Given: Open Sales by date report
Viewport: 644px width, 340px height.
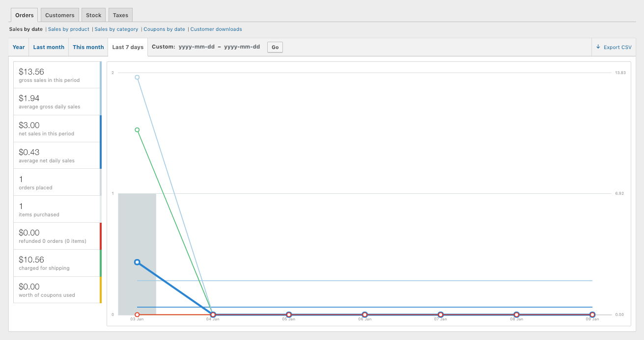Looking at the screenshot, I should point(26,29).
